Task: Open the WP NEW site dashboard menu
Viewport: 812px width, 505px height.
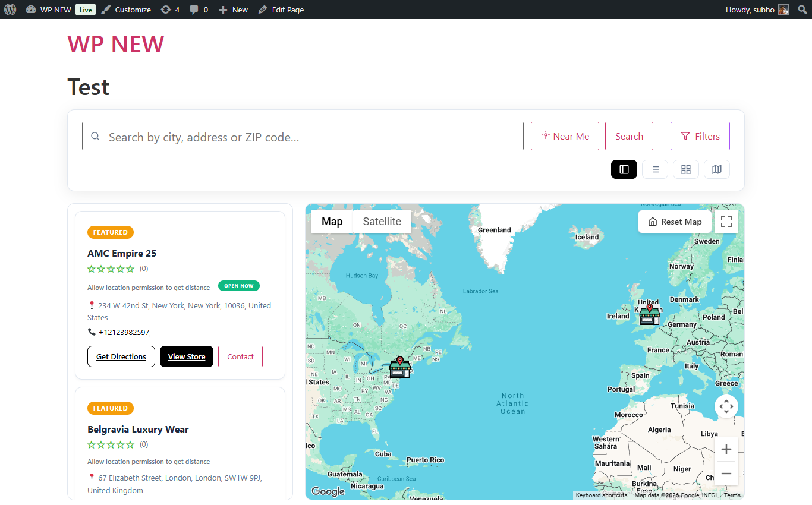Action: [49, 10]
